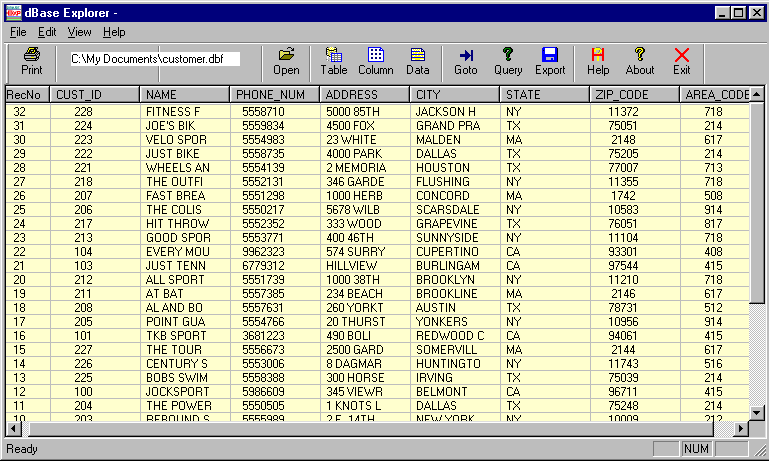Click the horizontal scrollbar right arrow
769x461 pixels.
pyautogui.click(x=741, y=429)
